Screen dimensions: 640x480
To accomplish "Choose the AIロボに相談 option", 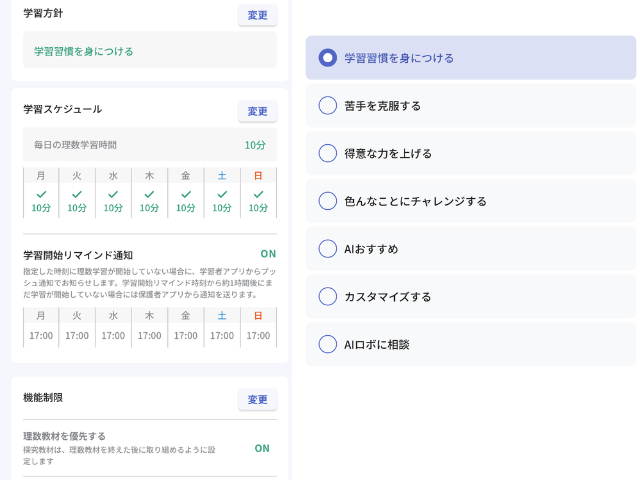I will 328,344.
